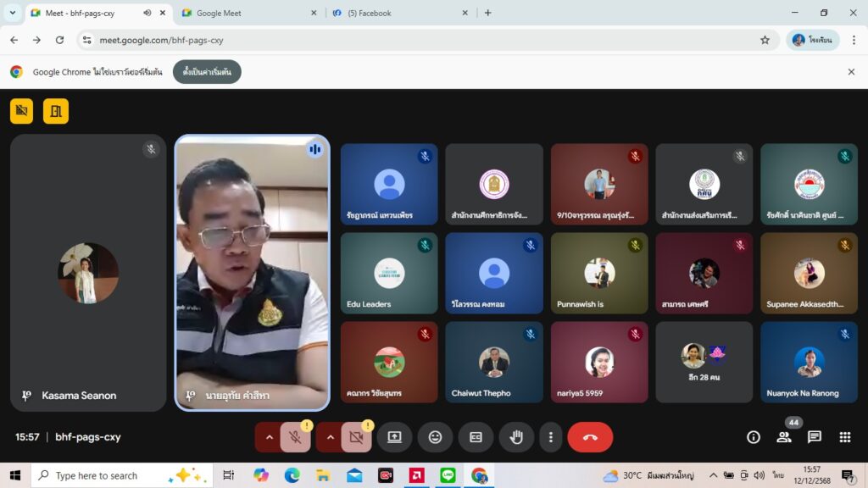Open the three-dot more options menu
Image resolution: width=868 pixels, height=488 pixels.
coord(551,437)
